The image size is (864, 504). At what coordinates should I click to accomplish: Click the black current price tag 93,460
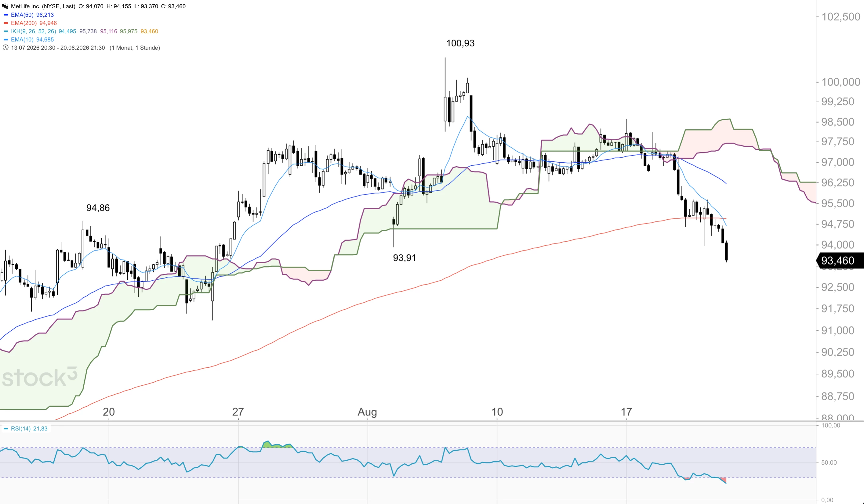point(840,261)
